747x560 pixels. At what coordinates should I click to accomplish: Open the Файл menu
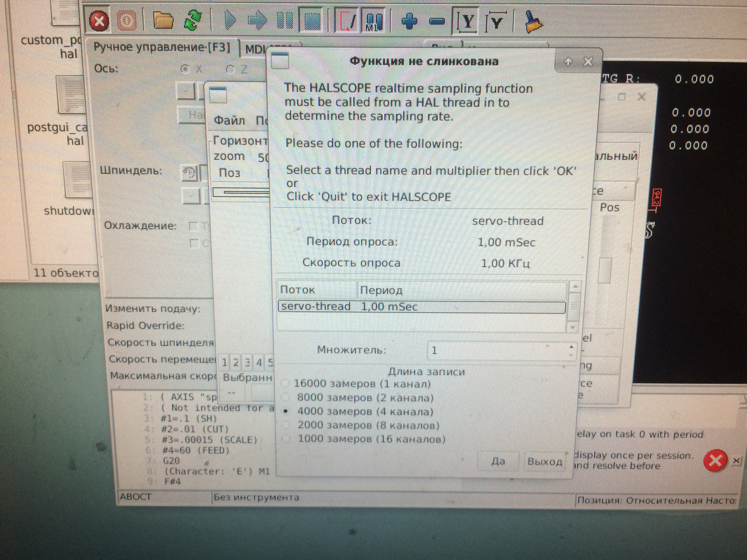(229, 121)
